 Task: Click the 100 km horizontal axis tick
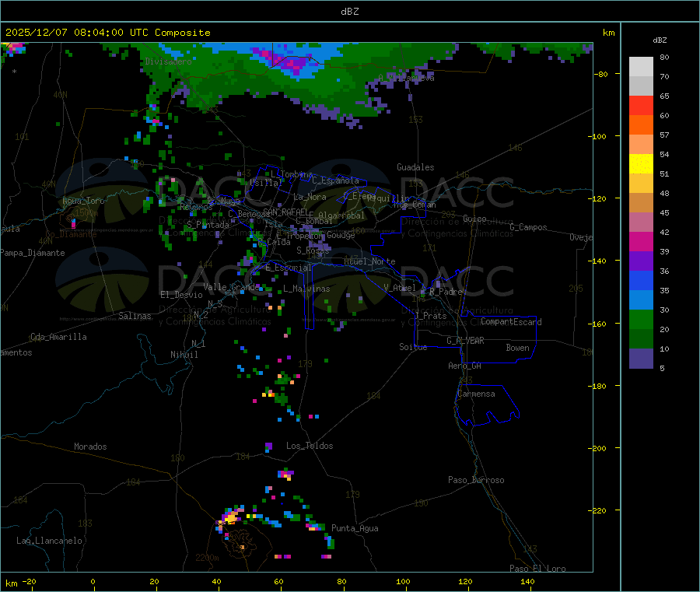pyautogui.click(x=403, y=582)
